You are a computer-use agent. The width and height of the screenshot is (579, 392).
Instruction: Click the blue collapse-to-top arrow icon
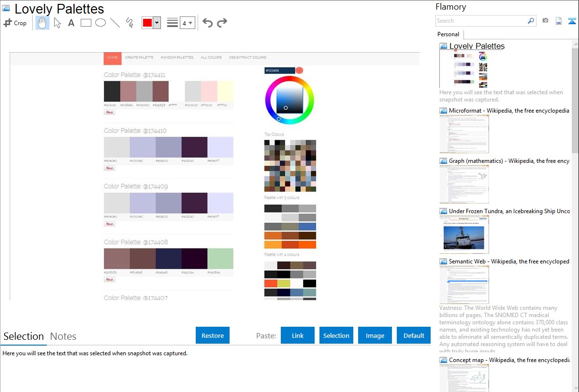pos(572,21)
